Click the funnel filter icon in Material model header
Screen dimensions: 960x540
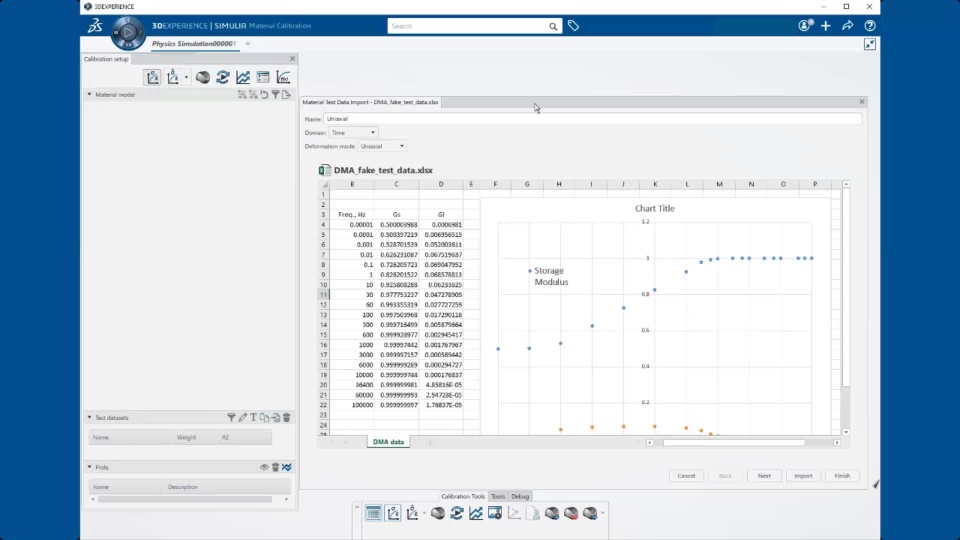(x=276, y=95)
